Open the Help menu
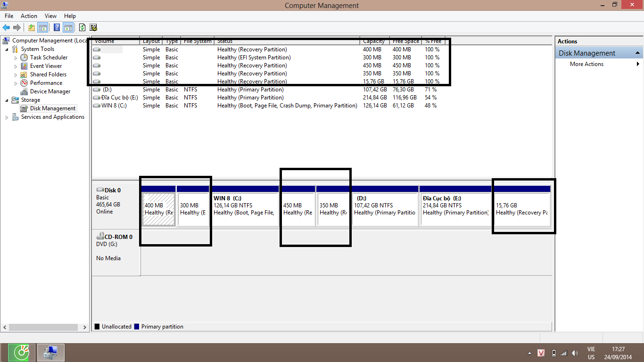The width and height of the screenshot is (644, 362). (70, 16)
